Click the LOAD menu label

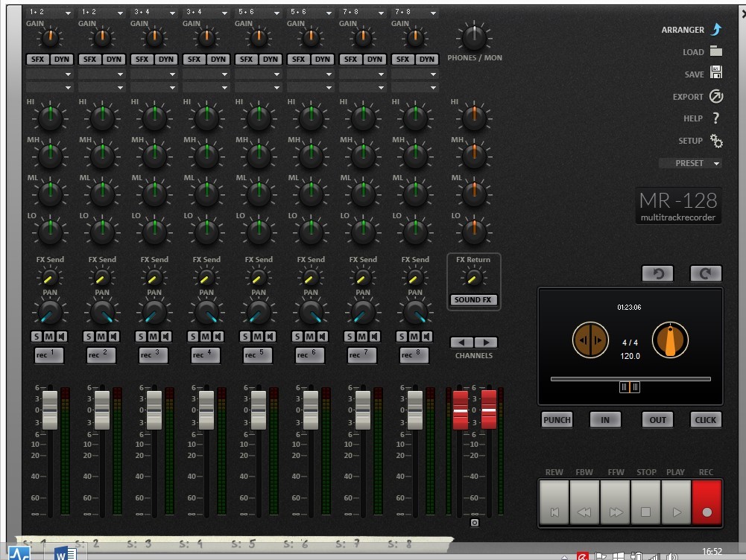point(693,52)
